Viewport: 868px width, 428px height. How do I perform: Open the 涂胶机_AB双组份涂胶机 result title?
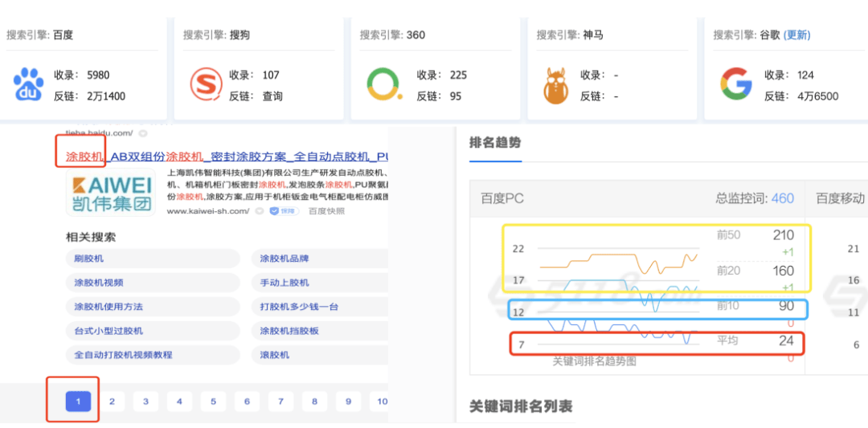pyautogui.click(x=227, y=157)
